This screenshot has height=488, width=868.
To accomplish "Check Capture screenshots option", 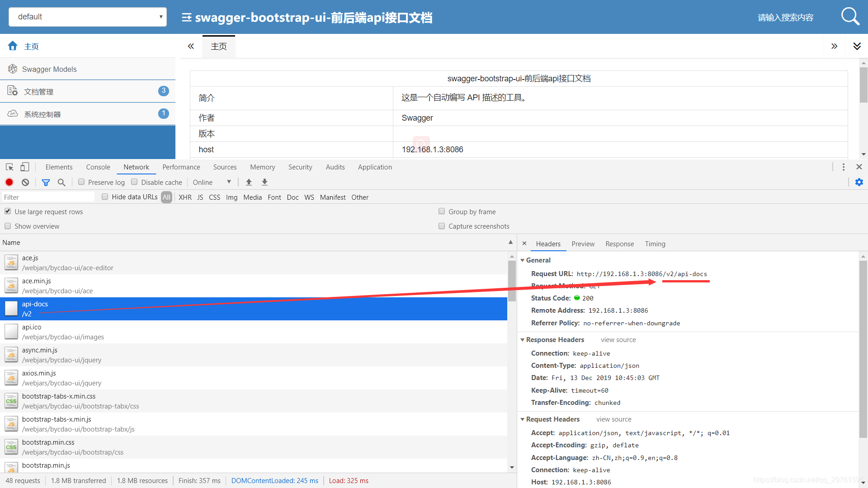I will [x=442, y=226].
